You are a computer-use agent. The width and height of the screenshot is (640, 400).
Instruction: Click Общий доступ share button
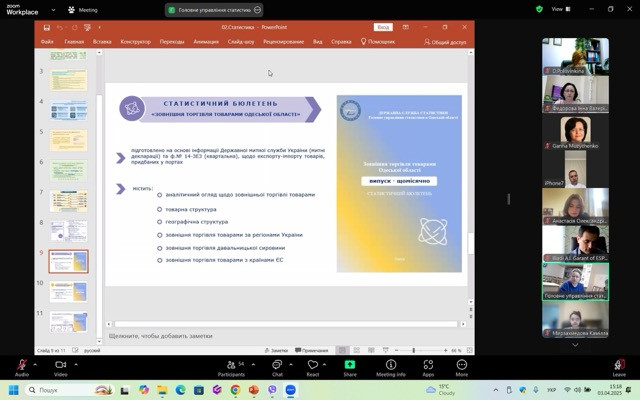(445, 42)
